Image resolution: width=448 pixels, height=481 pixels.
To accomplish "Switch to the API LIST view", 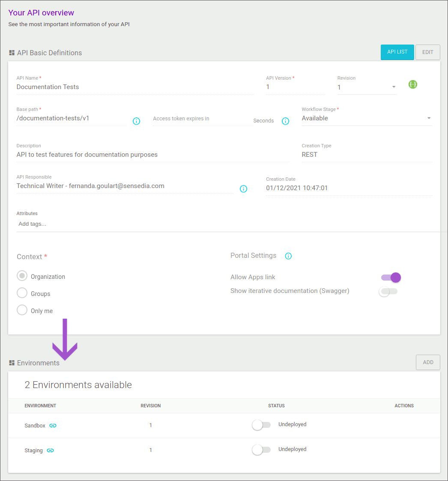I will (397, 52).
